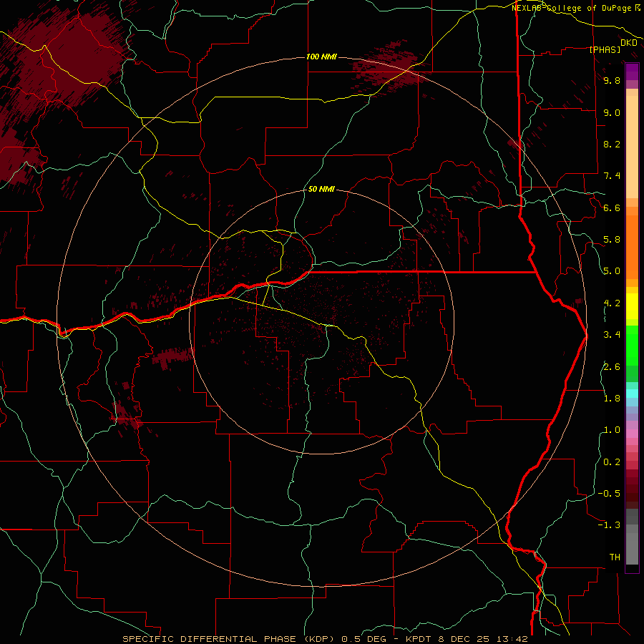Screen dimensions: 644x644
Task: Select the 100 NMI range ring label
Action: 321,57
